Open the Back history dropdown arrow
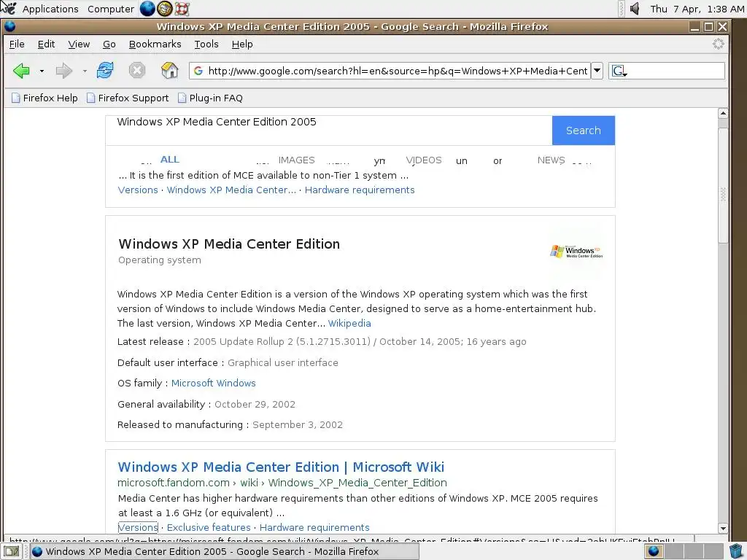The width and height of the screenshot is (747, 560). pos(42,71)
